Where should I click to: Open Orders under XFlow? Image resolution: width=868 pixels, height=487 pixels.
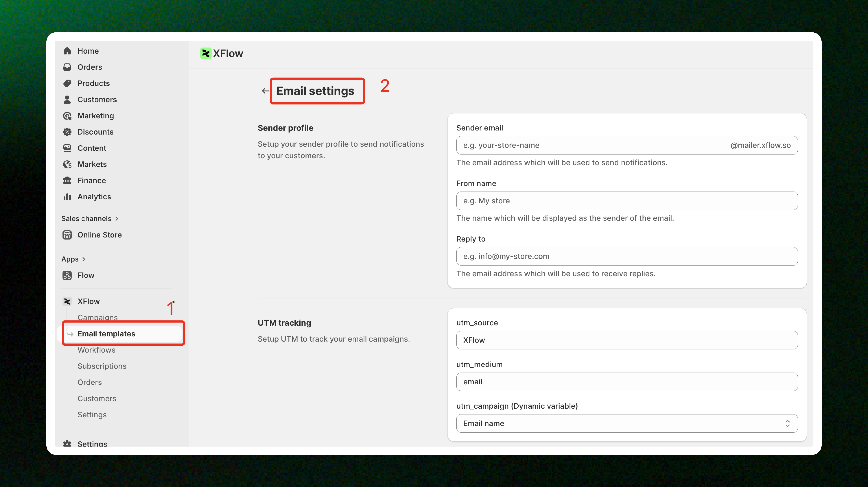(90, 382)
